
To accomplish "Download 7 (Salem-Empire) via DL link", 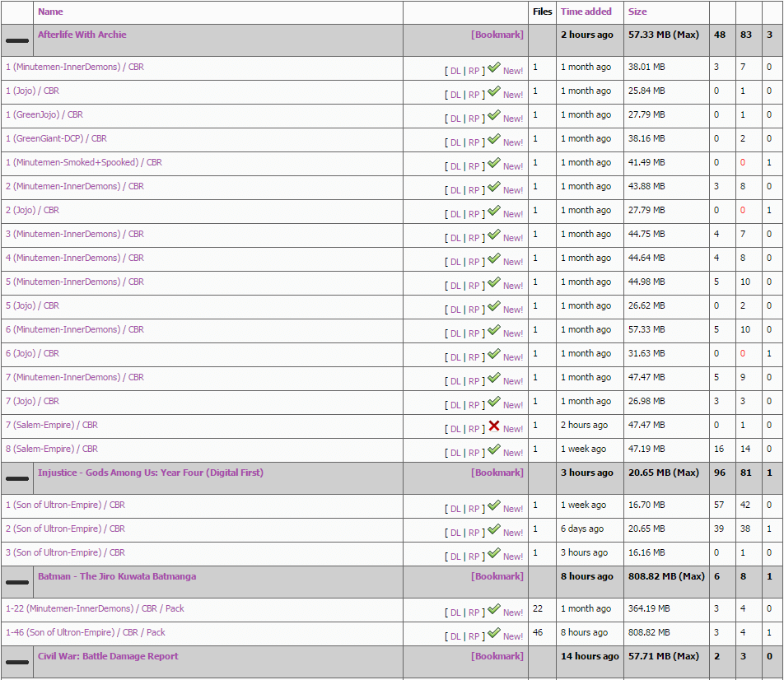I will point(455,429).
